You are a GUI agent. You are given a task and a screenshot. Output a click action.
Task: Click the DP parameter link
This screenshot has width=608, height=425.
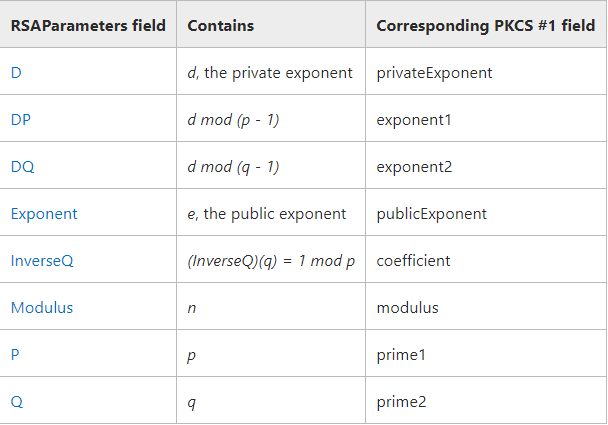coord(21,120)
